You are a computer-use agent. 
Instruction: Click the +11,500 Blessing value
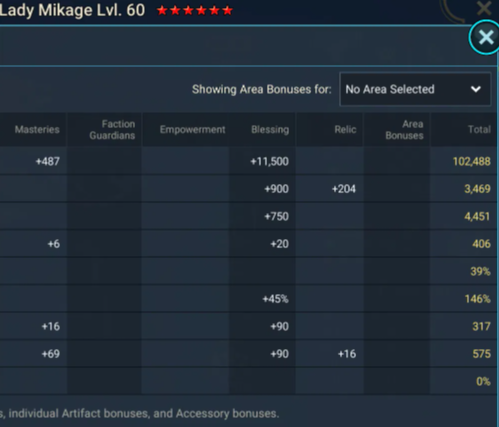pos(269,162)
